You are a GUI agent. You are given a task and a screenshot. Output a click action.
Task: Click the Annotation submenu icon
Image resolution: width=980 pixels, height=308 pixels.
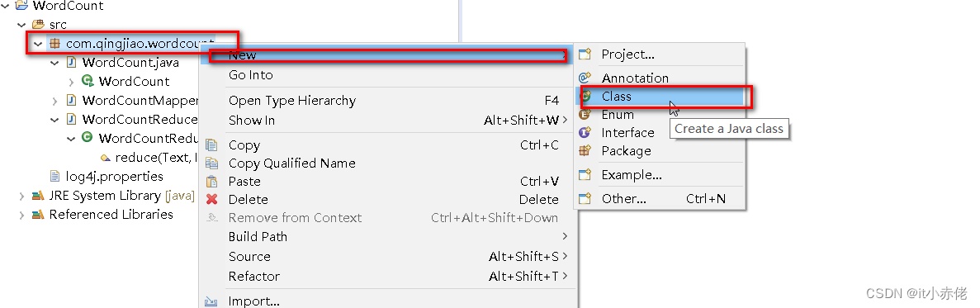[585, 78]
